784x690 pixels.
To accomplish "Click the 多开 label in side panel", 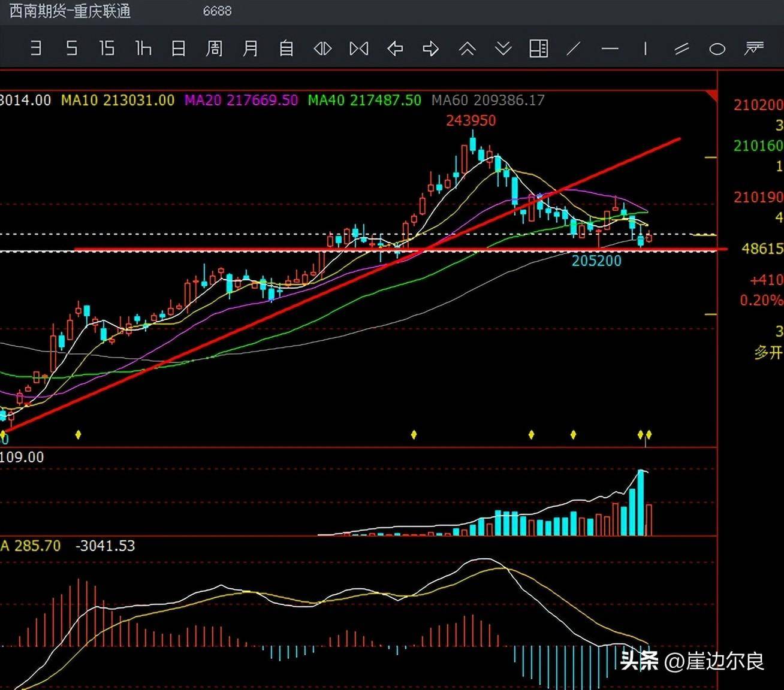I will [x=768, y=352].
